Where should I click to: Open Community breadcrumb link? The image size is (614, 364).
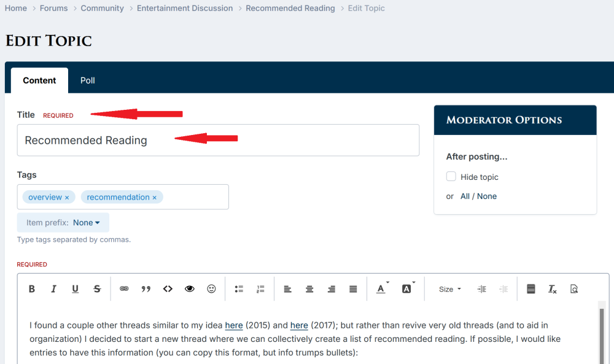102,8
